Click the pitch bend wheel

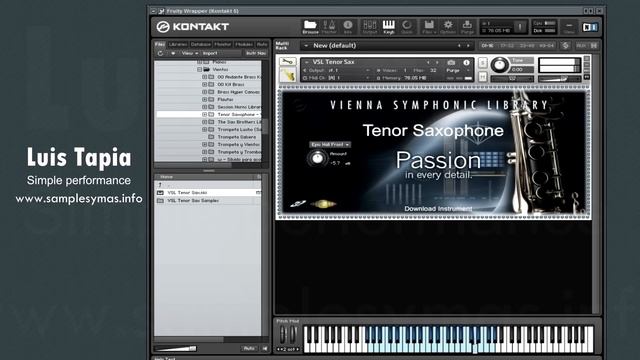click(x=283, y=335)
